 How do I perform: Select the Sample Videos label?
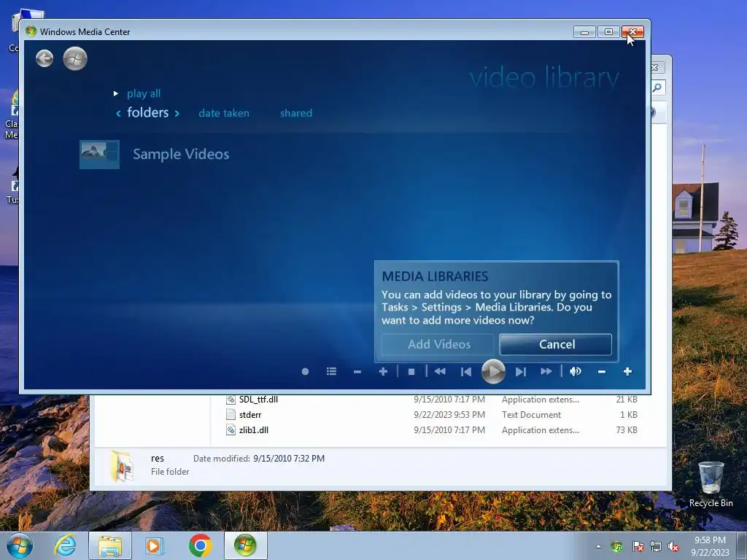(181, 155)
